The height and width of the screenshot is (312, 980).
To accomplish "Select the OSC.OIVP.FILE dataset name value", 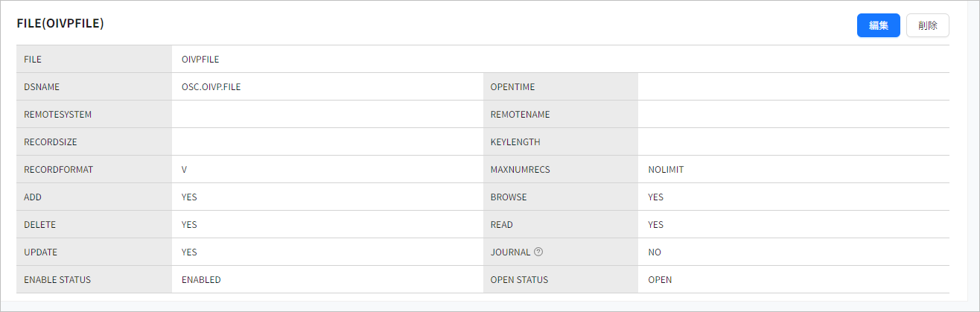I will coord(211,87).
